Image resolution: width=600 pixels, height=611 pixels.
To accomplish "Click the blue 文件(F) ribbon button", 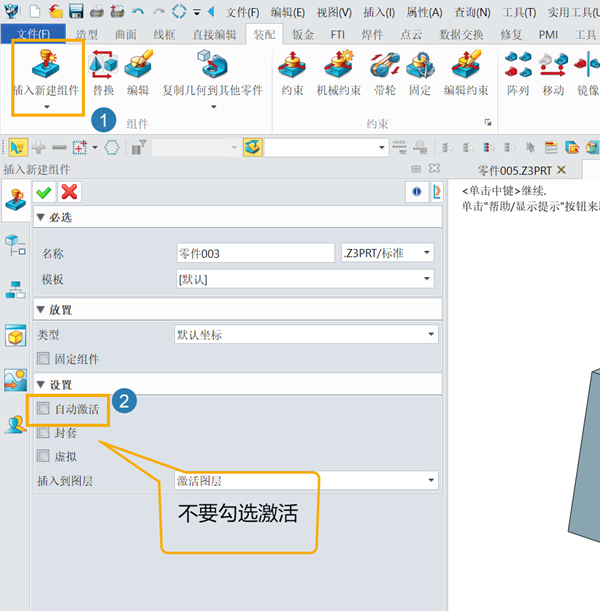I will [33, 34].
